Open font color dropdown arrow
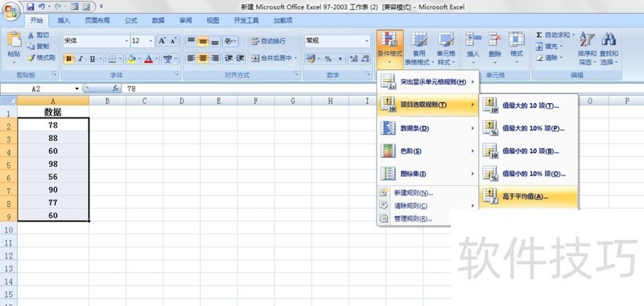This screenshot has height=306, width=644. click(x=157, y=59)
